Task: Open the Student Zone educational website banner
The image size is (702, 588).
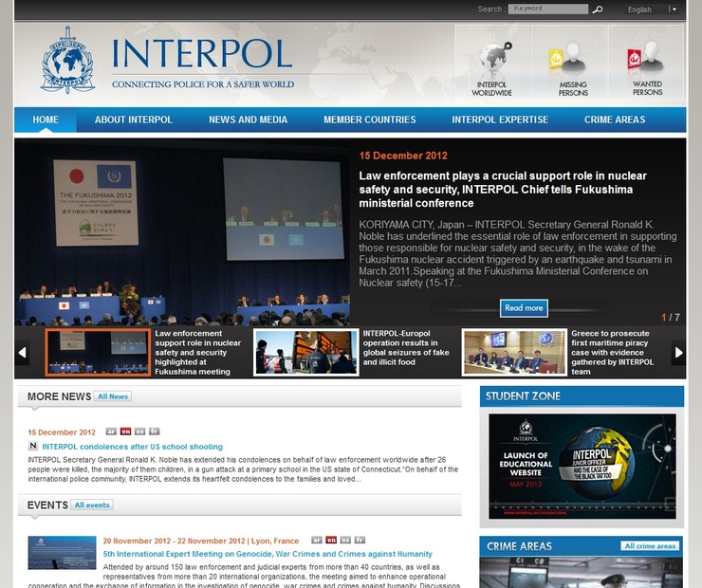Action: (x=582, y=467)
